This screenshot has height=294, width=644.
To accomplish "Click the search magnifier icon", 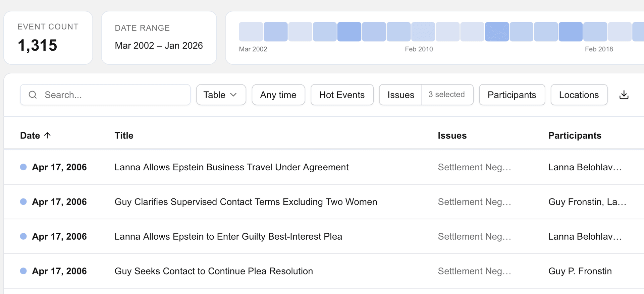I will (x=33, y=95).
